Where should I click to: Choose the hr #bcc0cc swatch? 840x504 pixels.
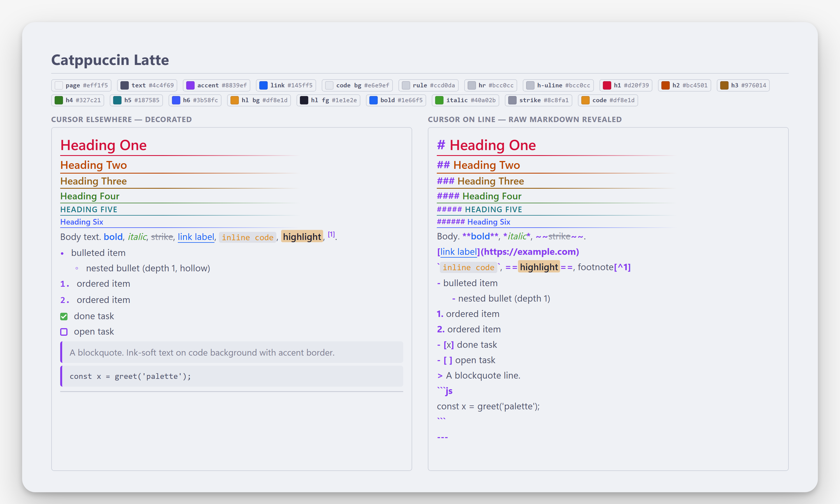[491, 85]
